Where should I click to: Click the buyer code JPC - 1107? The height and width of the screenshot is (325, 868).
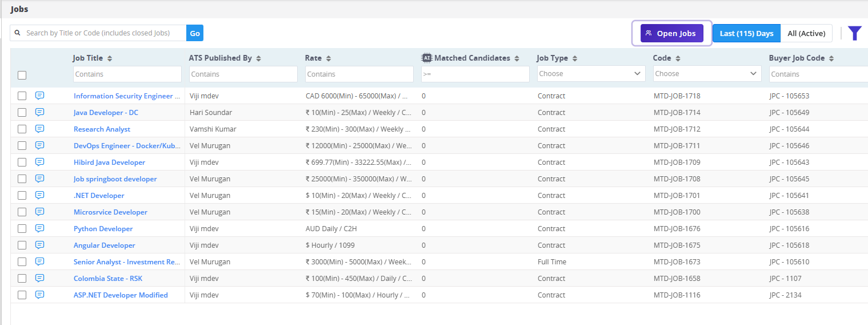(785, 279)
